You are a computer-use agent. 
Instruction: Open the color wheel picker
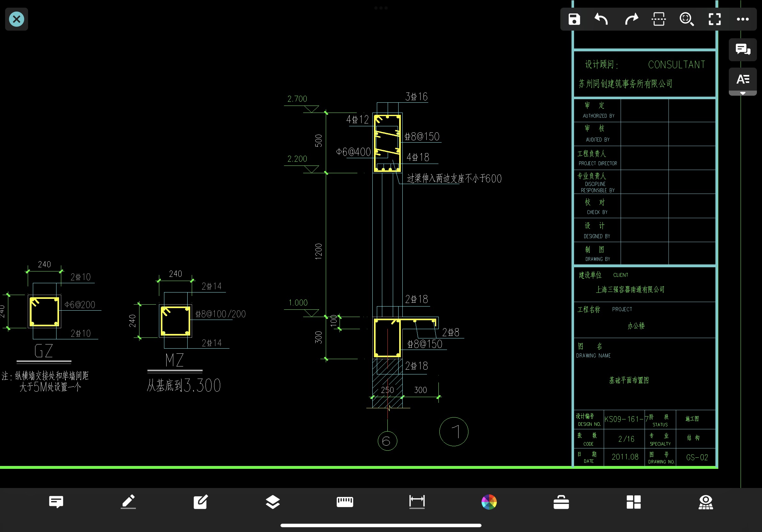click(x=489, y=502)
